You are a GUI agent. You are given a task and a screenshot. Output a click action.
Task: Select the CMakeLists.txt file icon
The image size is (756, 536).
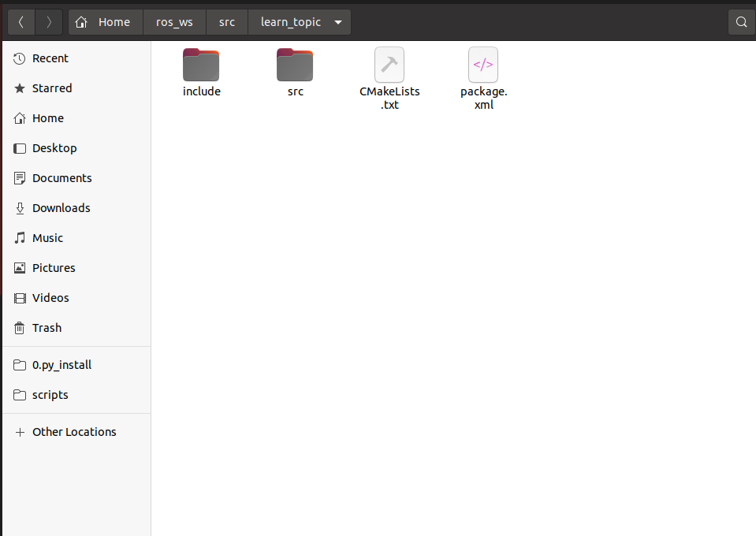coord(389,65)
